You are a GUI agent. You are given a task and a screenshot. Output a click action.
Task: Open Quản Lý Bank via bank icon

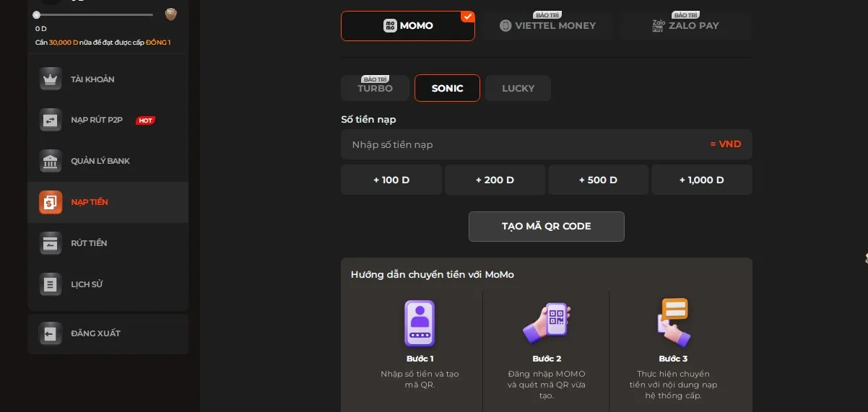point(51,161)
